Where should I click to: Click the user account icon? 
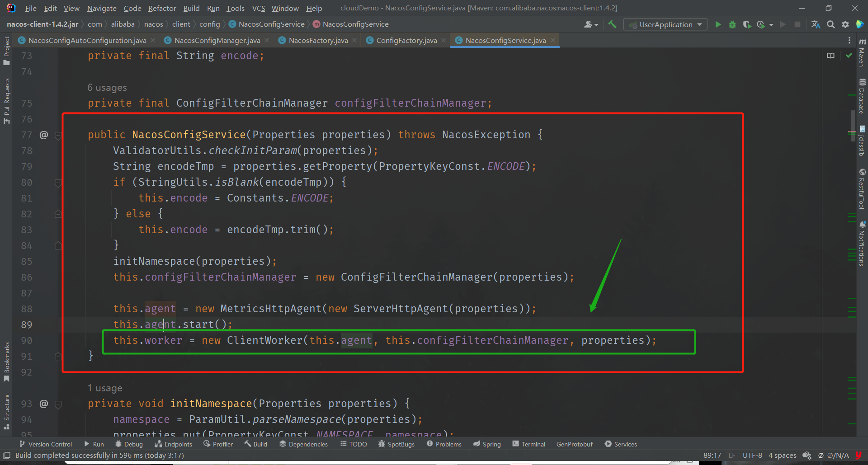coord(588,24)
